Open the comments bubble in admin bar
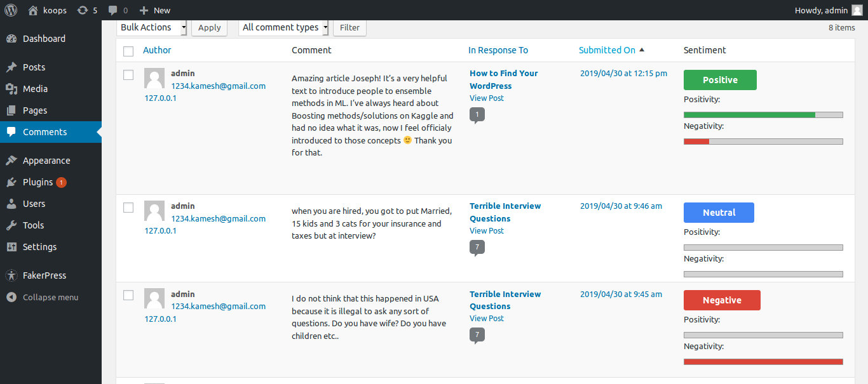868x384 pixels. [112, 10]
